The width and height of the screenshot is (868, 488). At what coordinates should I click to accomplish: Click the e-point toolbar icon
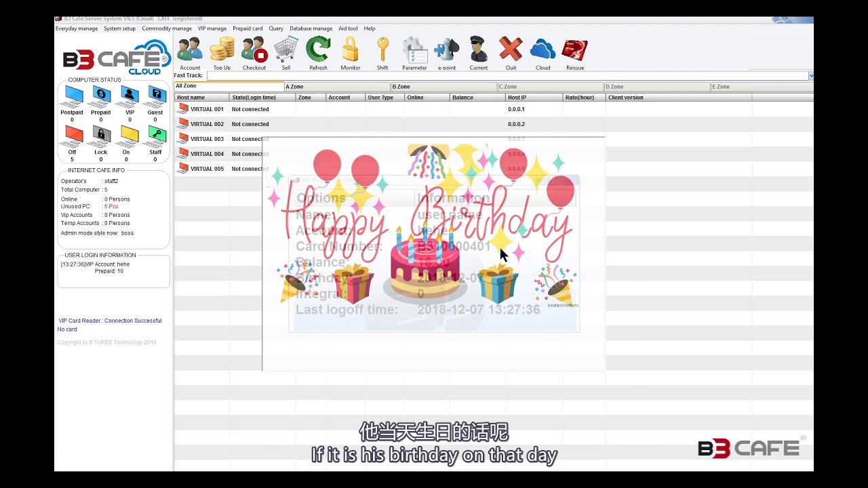(447, 53)
